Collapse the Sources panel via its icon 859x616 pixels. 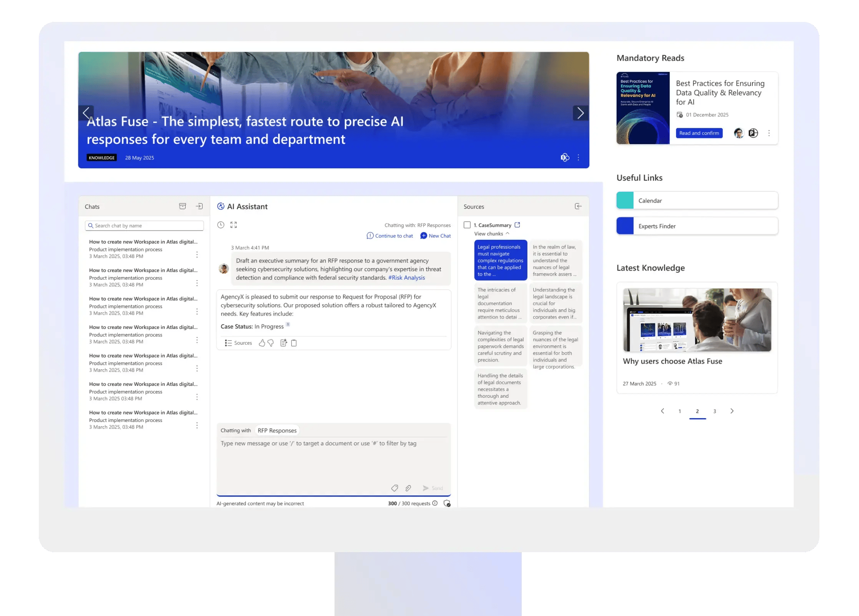pos(578,206)
